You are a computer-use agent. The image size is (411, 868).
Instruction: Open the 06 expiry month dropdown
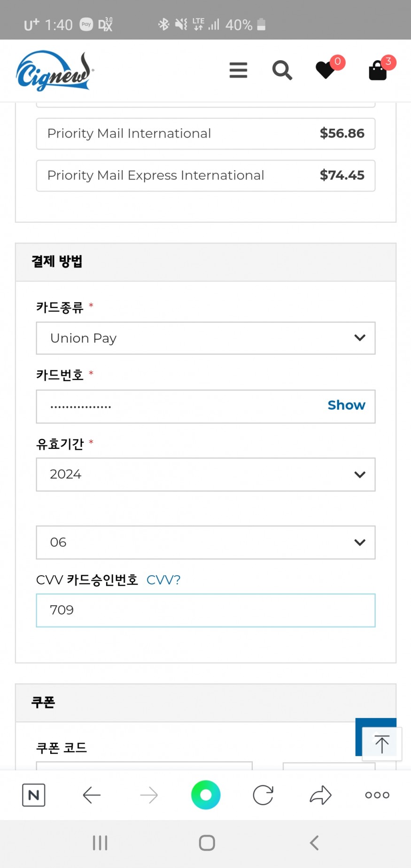206,542
